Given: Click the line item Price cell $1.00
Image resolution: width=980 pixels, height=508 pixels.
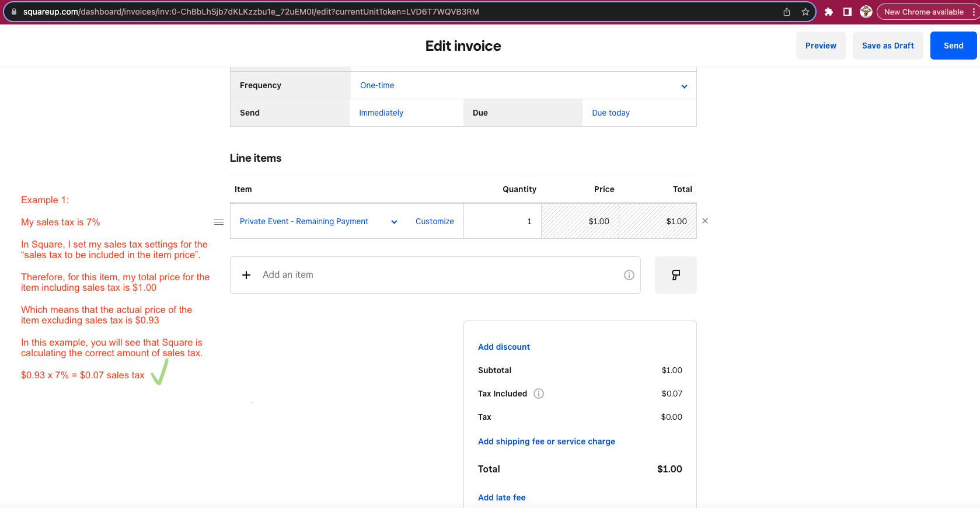Looking at the screenshot, I should [x=580, y=221].
